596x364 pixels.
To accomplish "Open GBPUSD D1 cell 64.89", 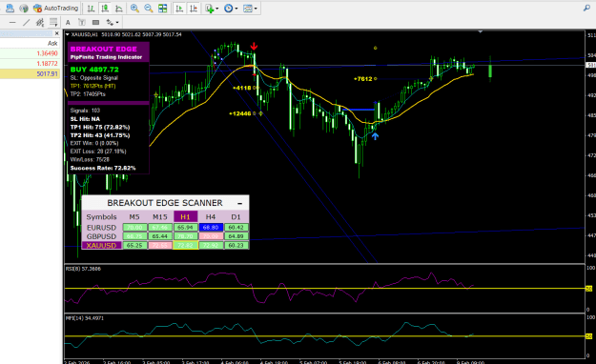I will click(236, 236).
